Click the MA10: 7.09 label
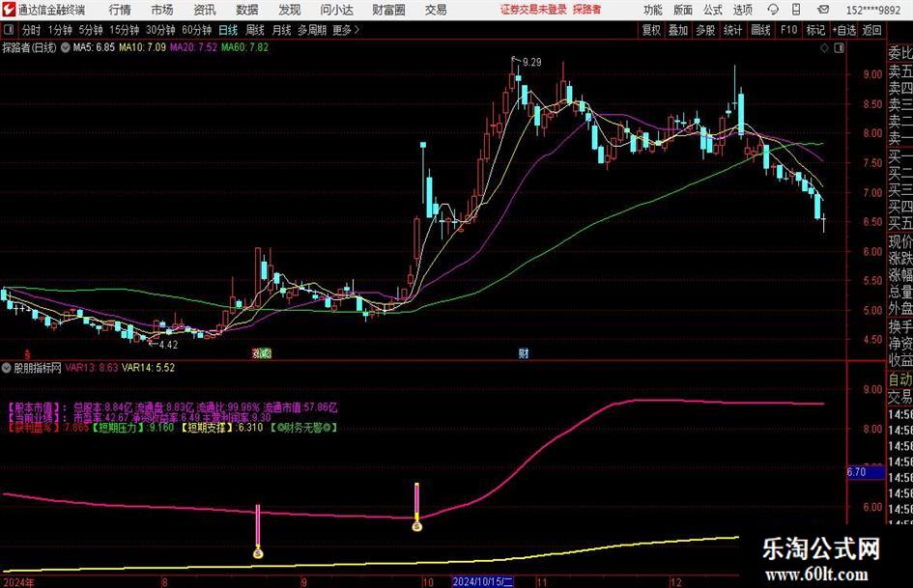The image size is (913, 588). [x=142, y=47]
